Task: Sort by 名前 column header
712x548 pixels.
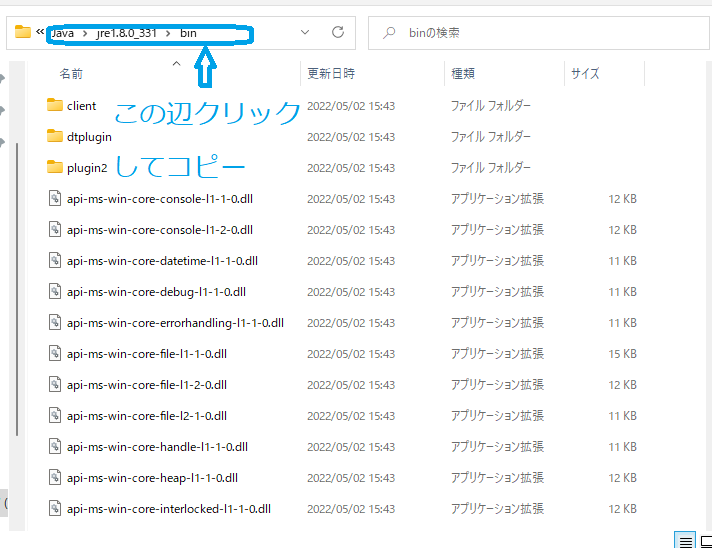Action: 71,74
